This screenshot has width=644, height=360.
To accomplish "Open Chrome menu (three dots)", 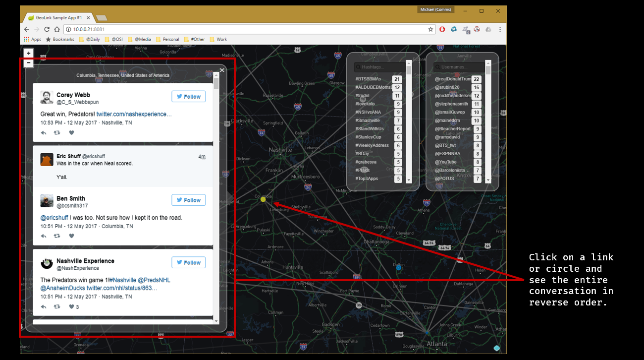I will point(500,29).
